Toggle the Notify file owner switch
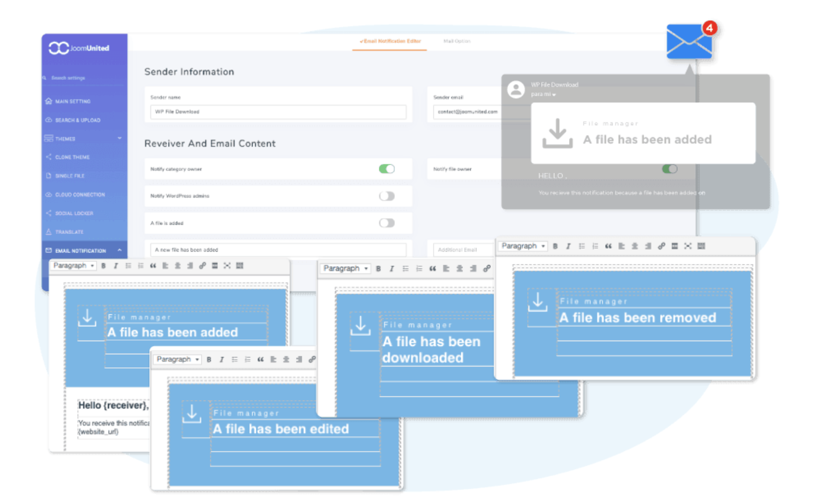Image resolution: width=821 pixels, height=504 pixels. pyautogui.click(x=670, y=169)
